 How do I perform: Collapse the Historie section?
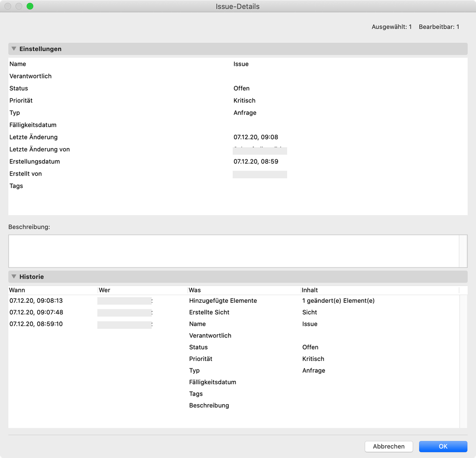pyautogui.click(x=14, y=276)
